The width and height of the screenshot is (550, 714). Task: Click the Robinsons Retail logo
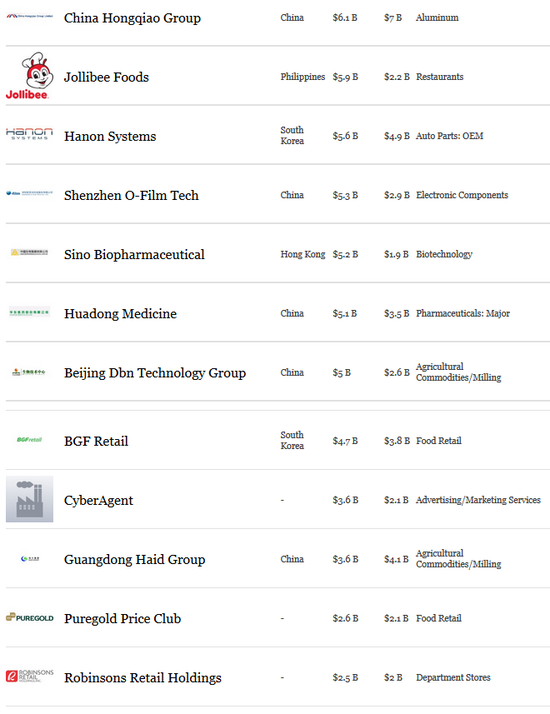[x=30, y=676]
